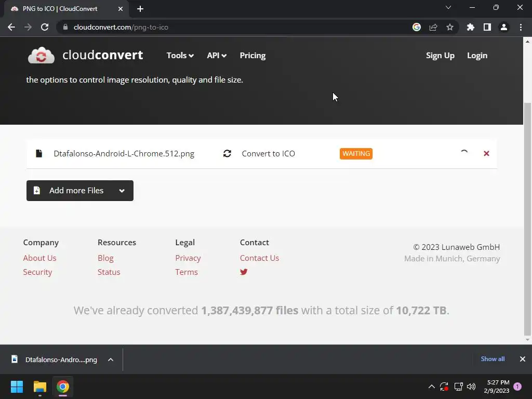This screenshot has width=532, height=399.
Task: Click the PNG file icon in the downloads bar
Action: (x=15, y=359)
